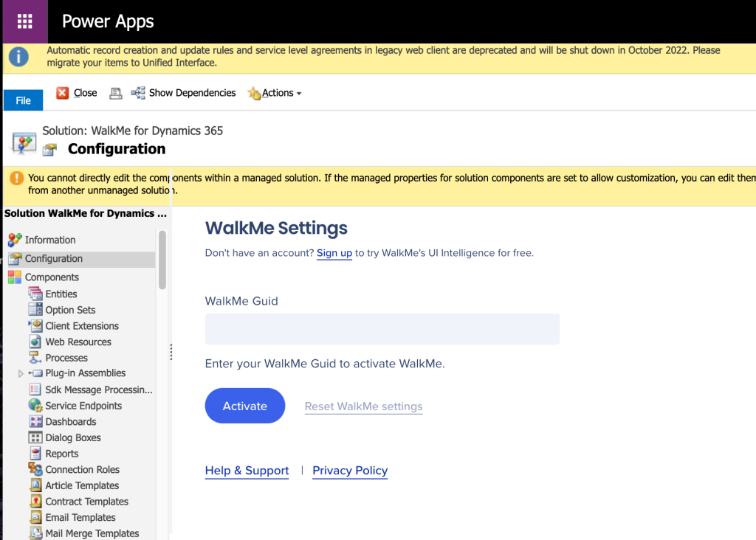This screenshot has height=540, width=756.
Task: Click the Web Resources globe icon
Action: click(35, 342)
